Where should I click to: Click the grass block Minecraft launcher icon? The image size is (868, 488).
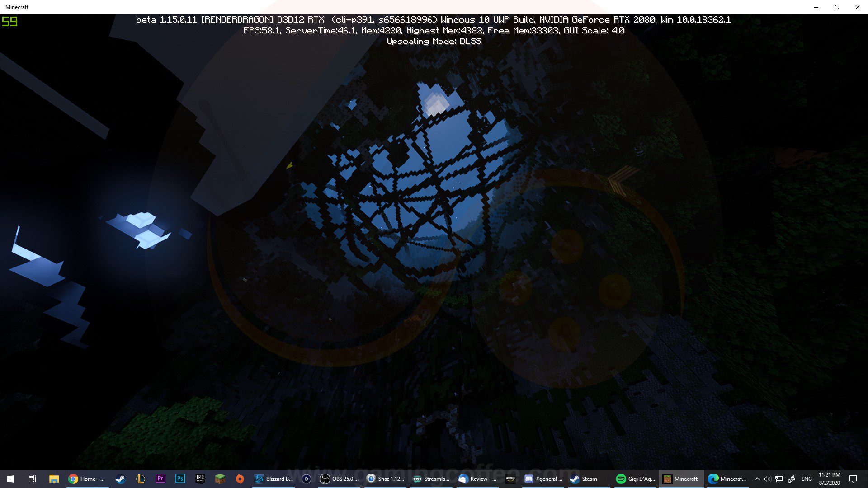220,479
